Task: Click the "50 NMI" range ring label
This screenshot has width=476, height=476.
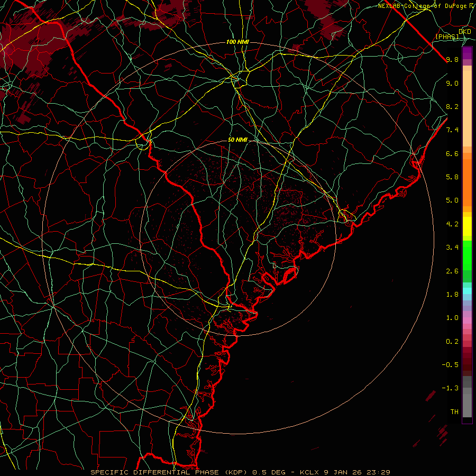Action: [x=237, y=140]
